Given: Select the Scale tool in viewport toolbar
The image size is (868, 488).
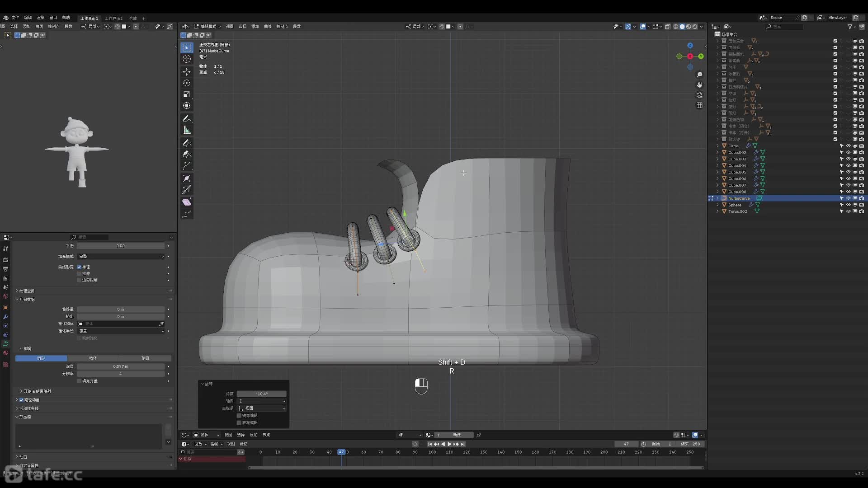Looking at the screenshot, I should coord(187,94).
